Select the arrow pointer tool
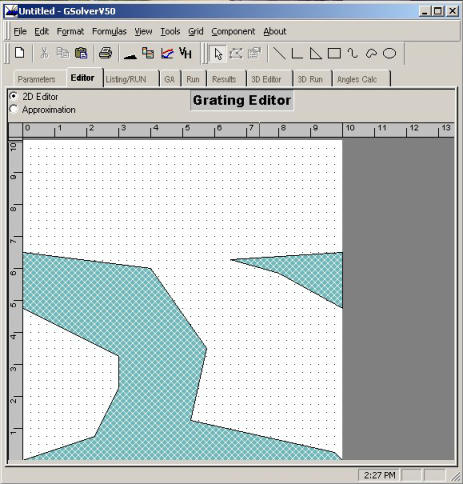This screenshot has height=484, width=463. tap(218, 54)
